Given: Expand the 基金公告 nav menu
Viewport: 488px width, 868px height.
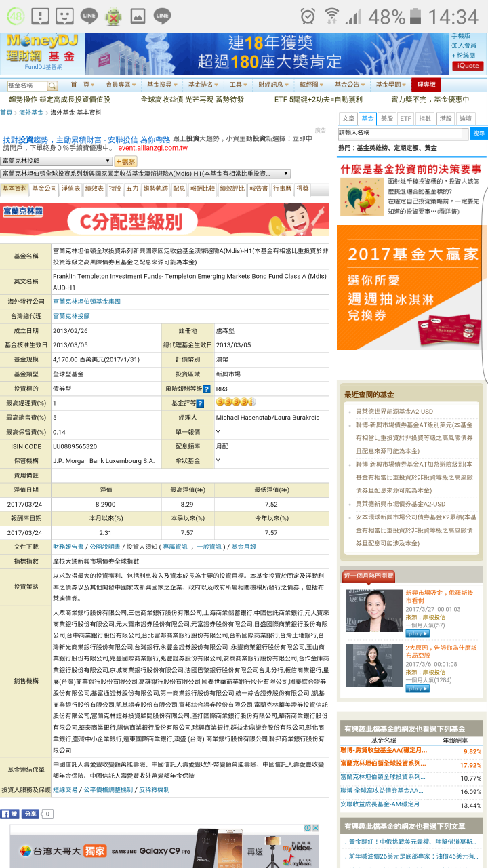Looking at the screenshot, I should coord(350,85).
